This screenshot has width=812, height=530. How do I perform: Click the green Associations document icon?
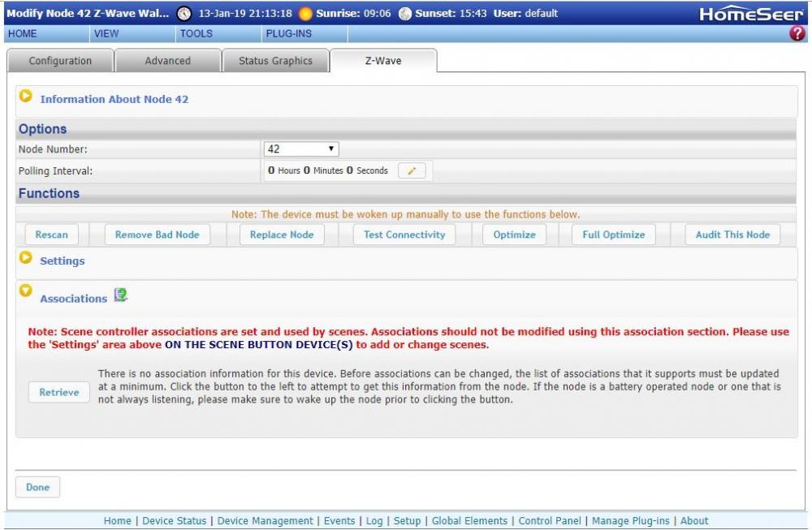pos(120,295)
